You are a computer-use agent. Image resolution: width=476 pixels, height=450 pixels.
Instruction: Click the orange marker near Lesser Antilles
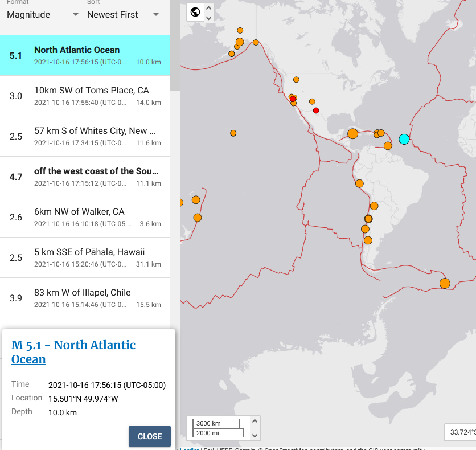click(388, 146)
